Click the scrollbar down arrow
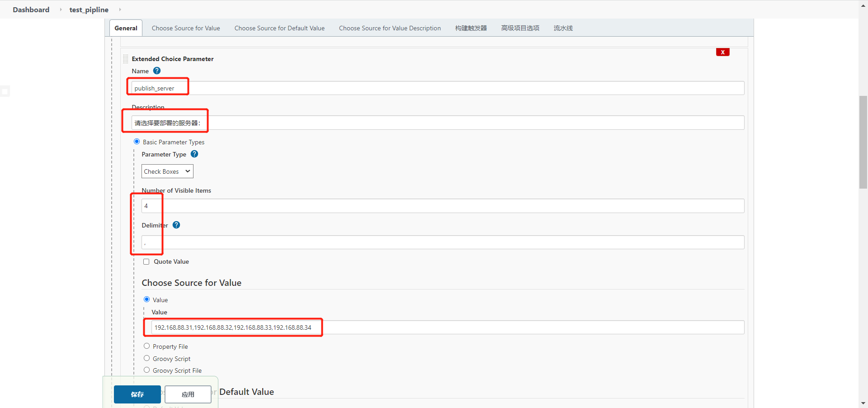The width and height of the screenshot is (868, 408). (863, 403)
